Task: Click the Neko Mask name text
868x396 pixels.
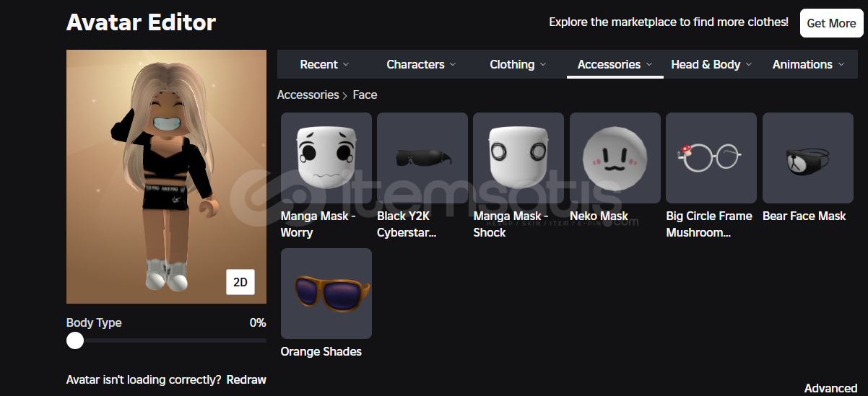Action: click(599, 216)
